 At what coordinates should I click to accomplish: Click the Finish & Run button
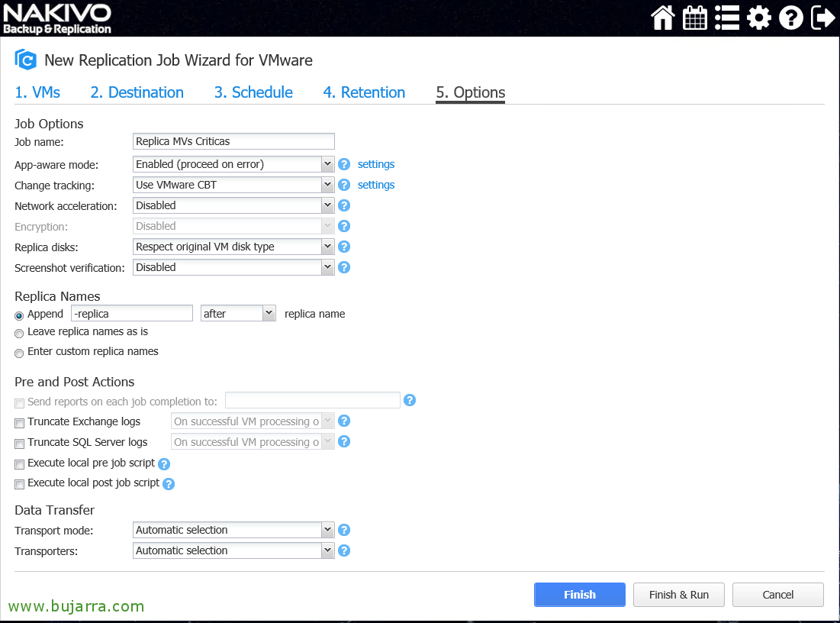coord(678,595)
